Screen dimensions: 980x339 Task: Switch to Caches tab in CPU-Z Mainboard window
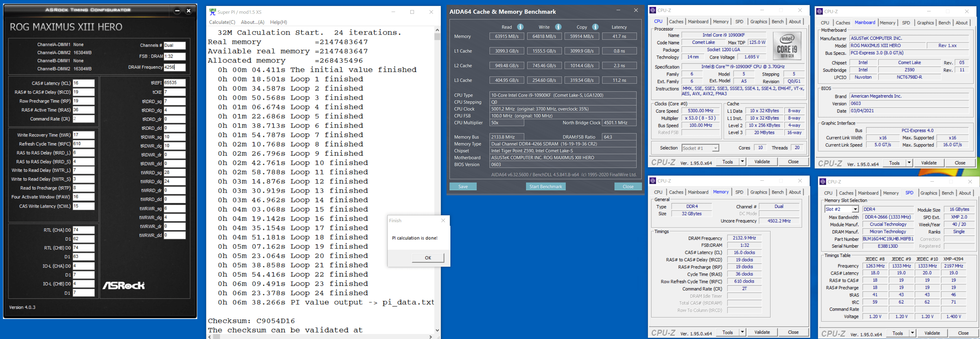(843, 23)
